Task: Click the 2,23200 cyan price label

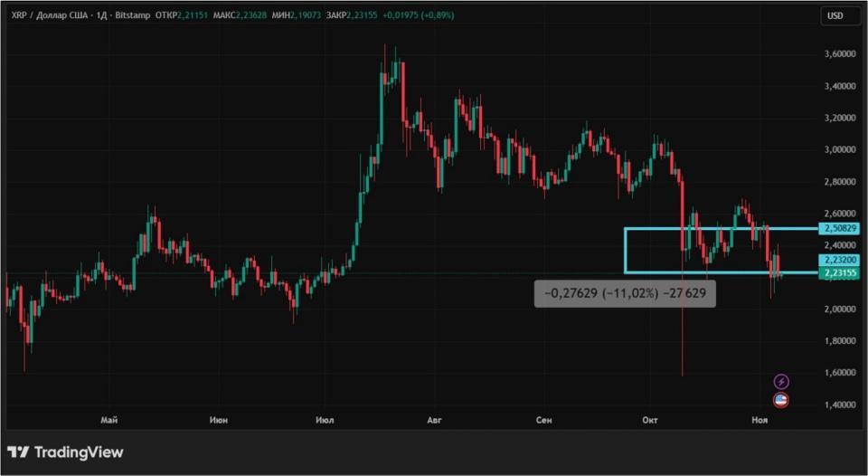Action: point(838,259)
